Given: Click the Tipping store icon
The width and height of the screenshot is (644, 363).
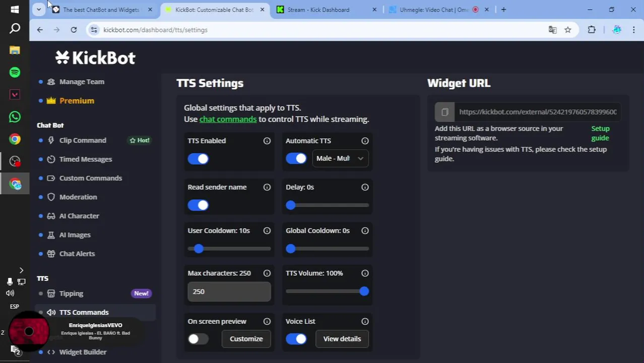Looking at the screenshot, I should (x=51, y=293).
